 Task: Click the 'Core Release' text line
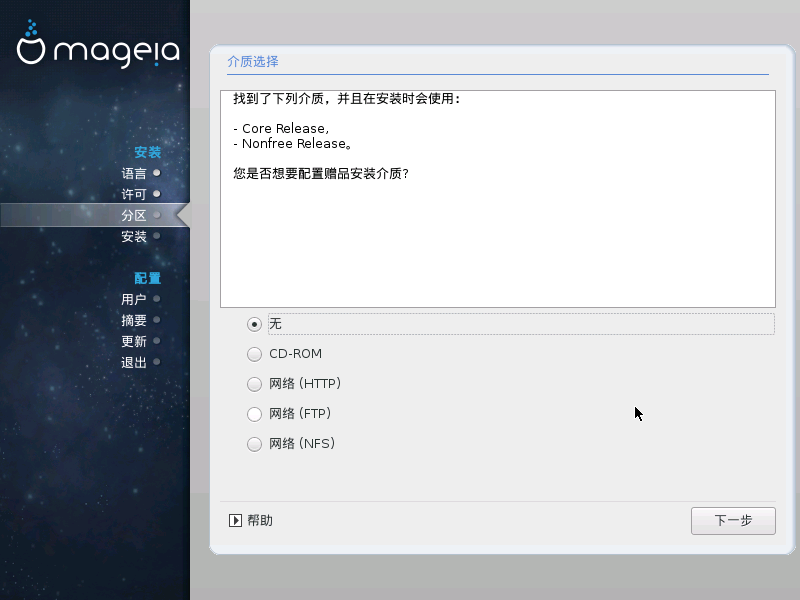[281, 129]
